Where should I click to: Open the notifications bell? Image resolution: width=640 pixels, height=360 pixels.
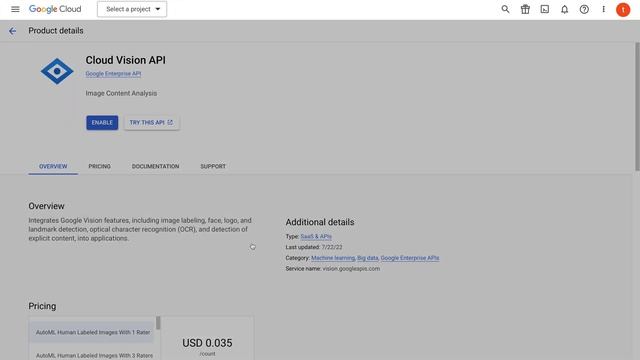(564, 9)
